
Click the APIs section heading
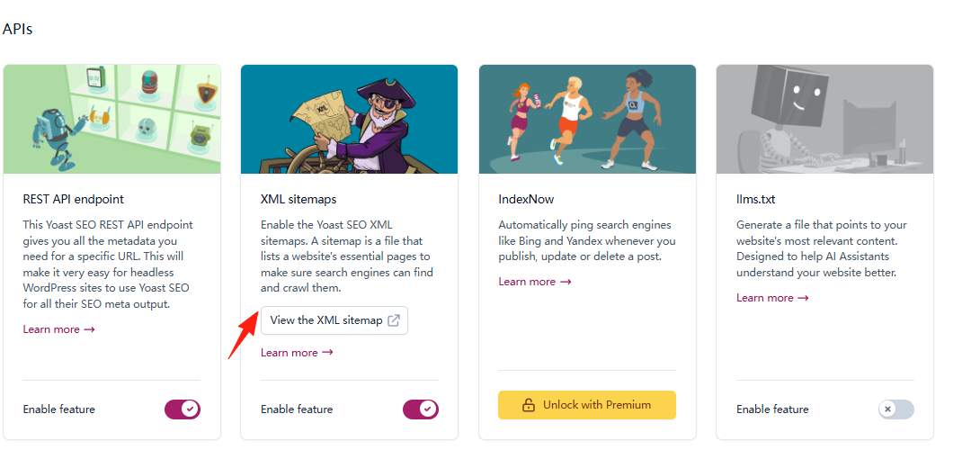[x=18, y=29]
